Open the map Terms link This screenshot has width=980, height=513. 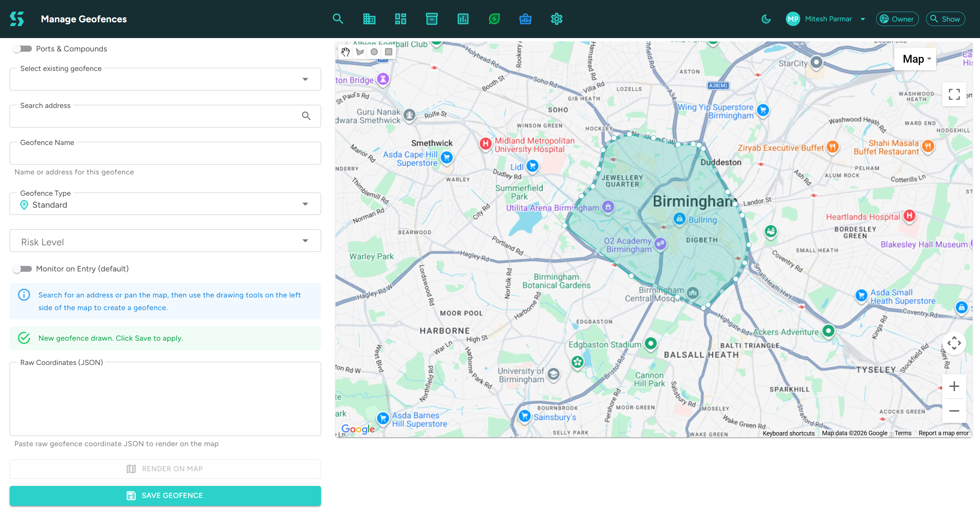click(902, 433)
